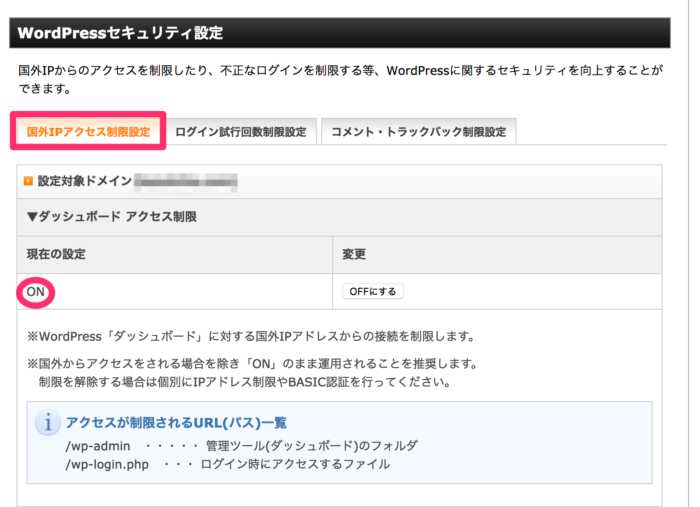Select the ON current setting value
The width and height of the screenshot is (700, 507).
[36, 292]
